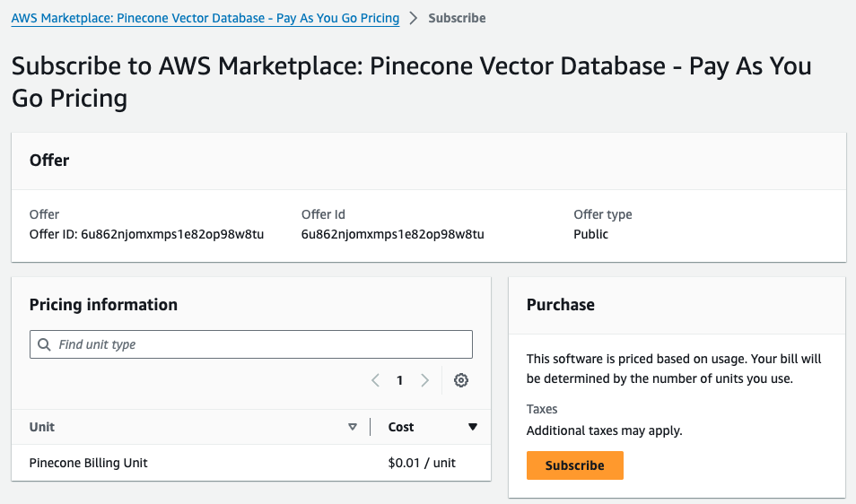Sort table by the Cost header label
Image resolution: width=856 pixels, height=504 pixels.
point(401,427)
